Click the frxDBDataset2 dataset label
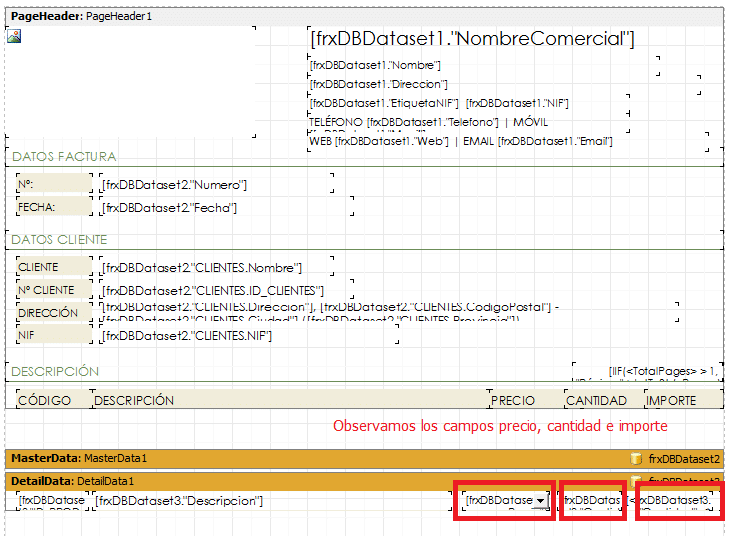 pos(684,459)
